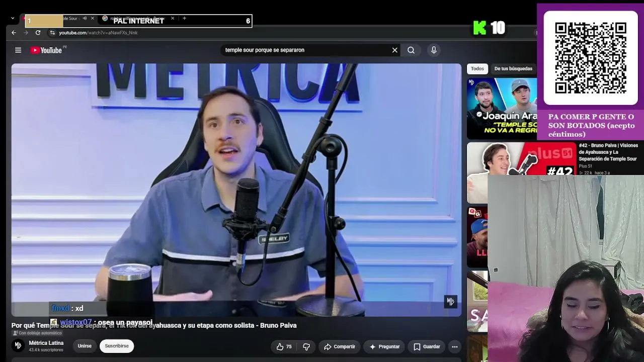
Task: Select the 'De tus búsquedas' filter chip
Action: click(x=513, y=69)
